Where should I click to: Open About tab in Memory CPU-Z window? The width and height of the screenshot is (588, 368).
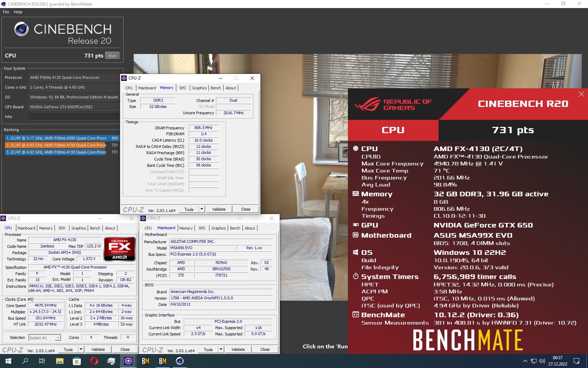[x=231, y=88]
